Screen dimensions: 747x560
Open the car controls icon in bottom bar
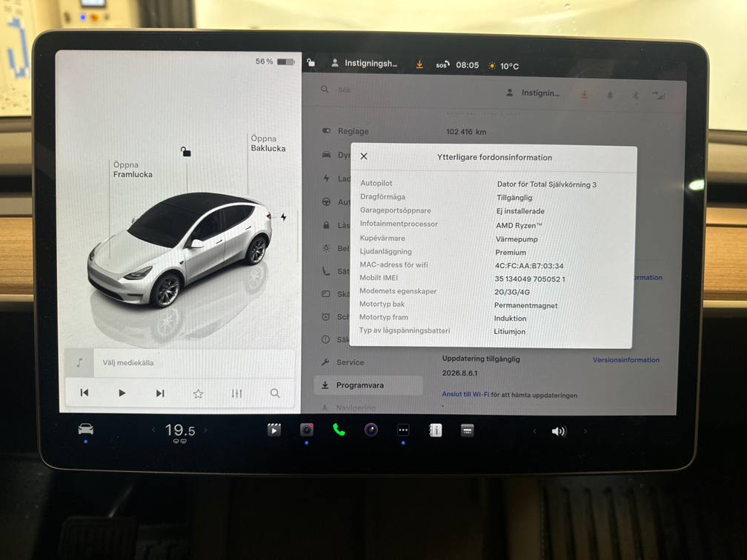point(86,430)
